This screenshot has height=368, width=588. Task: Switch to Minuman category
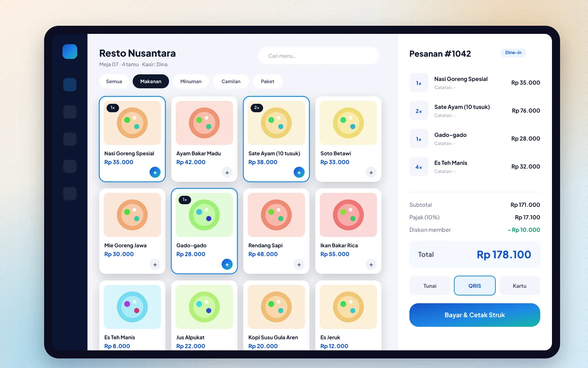[x=191, y=81]
